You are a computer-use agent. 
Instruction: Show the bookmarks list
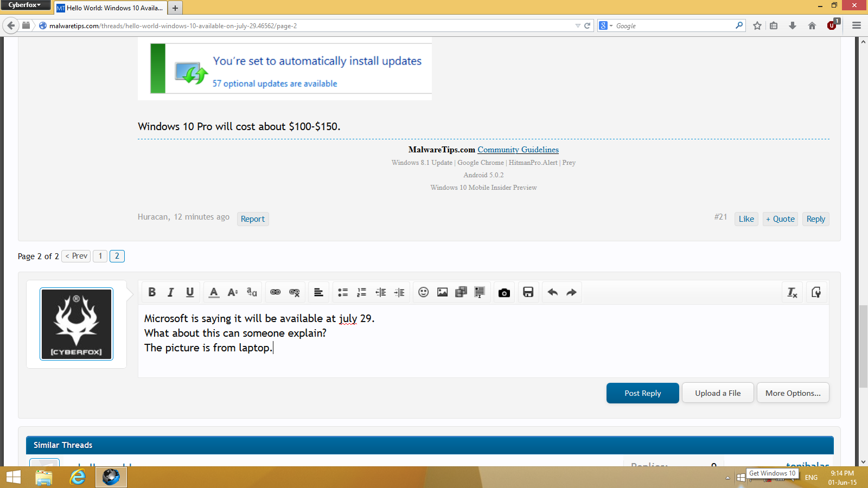774,26
